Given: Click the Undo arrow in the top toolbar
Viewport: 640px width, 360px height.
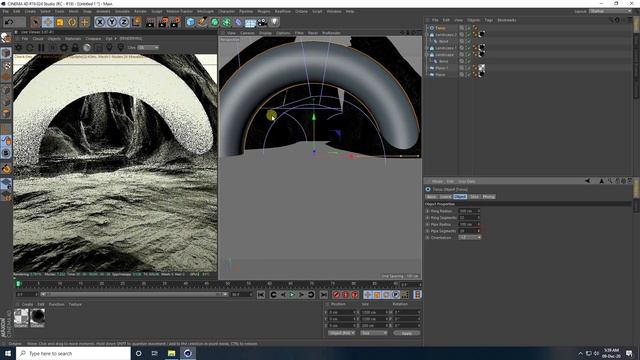Looking at the screenshot, I should pos(9,22).
